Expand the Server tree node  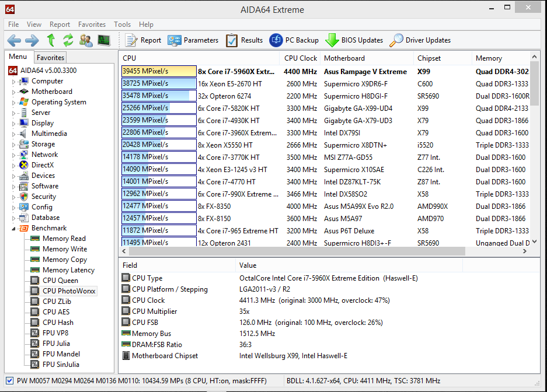click(x=13, y=113)
